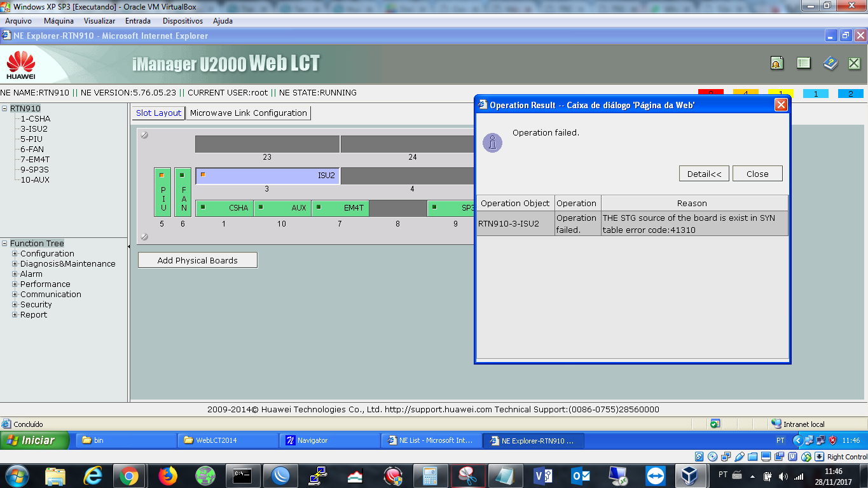The width and height of the screenshot is (868, 488).
Task: Open the WebLCT2014 folder taskbar button
Action: (x=228, y=440)
